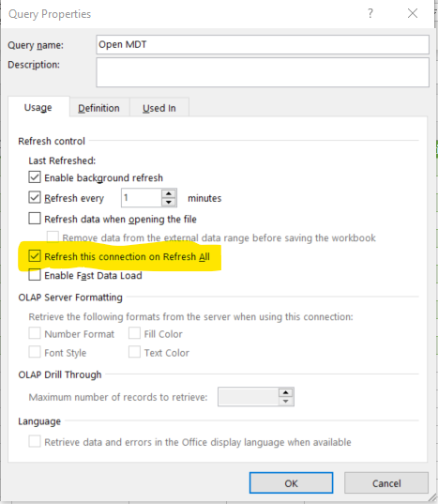Click the refresh minutes number field
Image resolution: width=438 pixels, height=504 pixels.
point(142,198)
